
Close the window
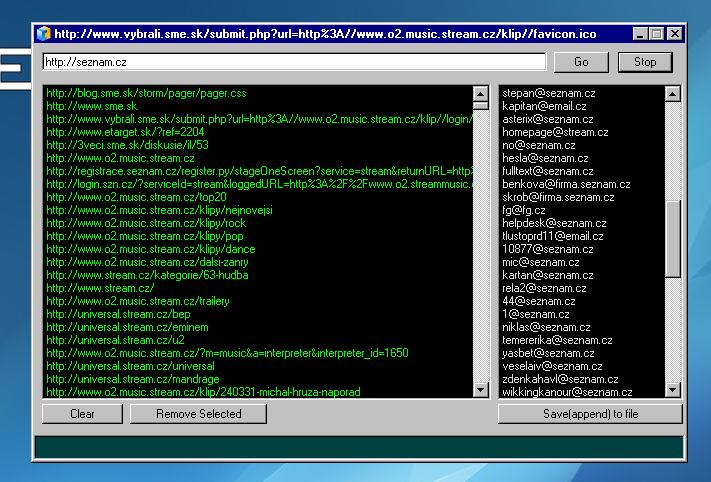point(675,34)
